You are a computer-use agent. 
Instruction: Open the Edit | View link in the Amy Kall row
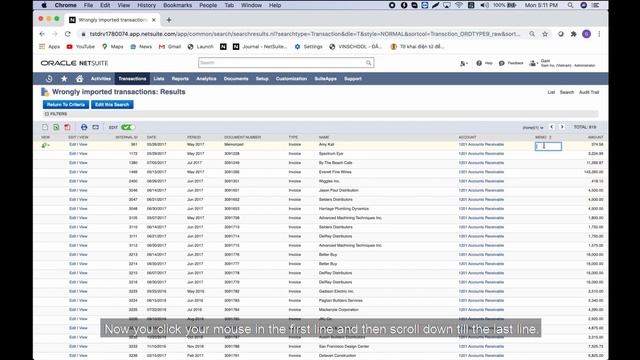point(78,144)
